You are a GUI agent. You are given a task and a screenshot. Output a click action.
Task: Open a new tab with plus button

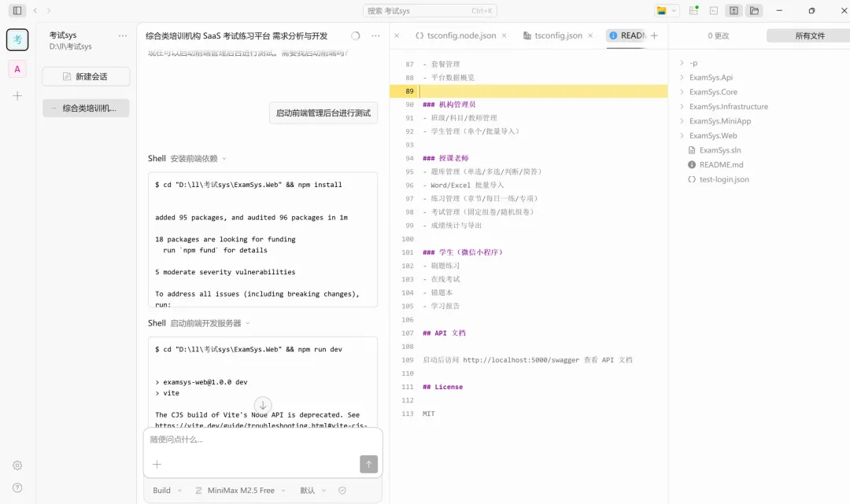pos(654,35)
